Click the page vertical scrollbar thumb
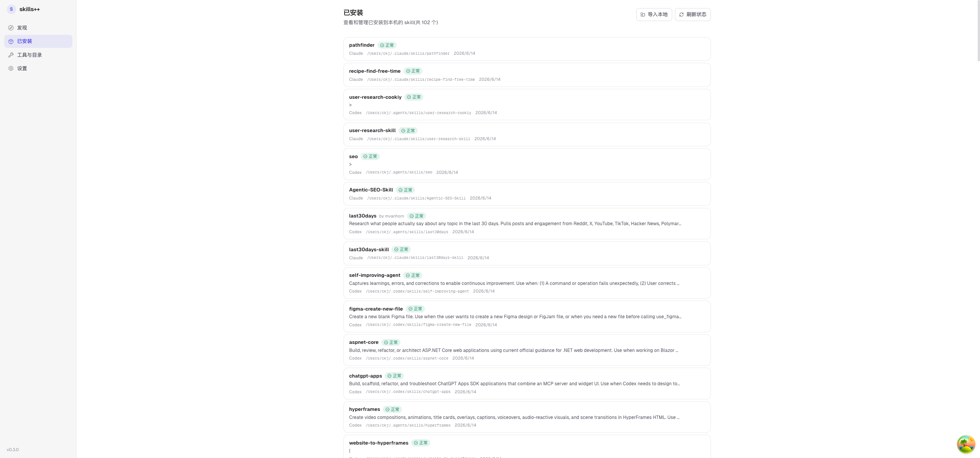980x458 pixels. 978,31
